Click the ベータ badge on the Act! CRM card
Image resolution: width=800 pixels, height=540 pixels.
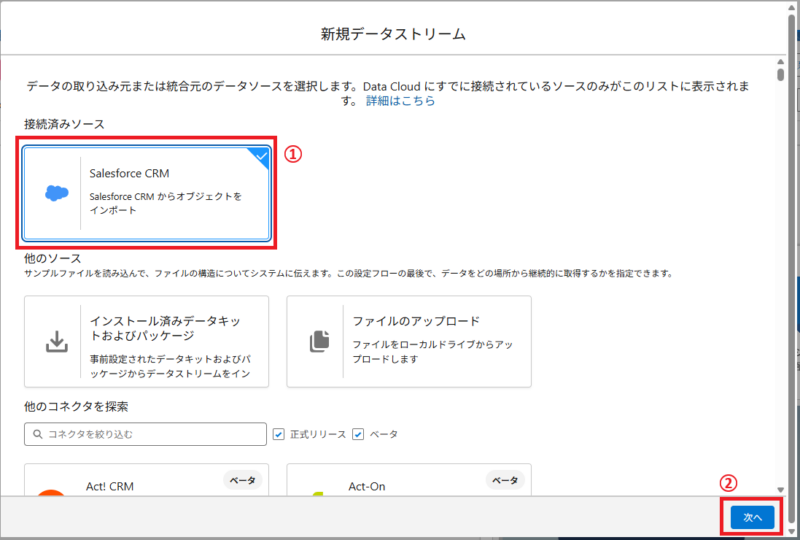(x=243, y=480)
